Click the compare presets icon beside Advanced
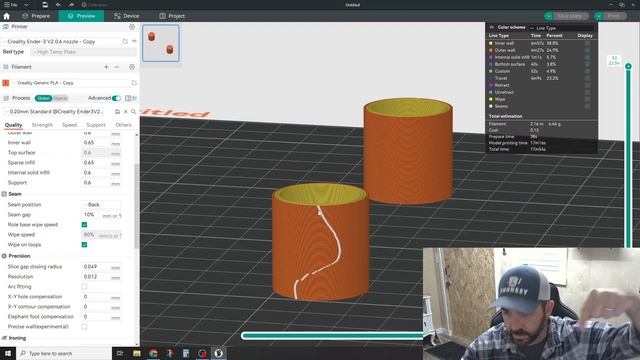This screenshot has width=640, height=360. 128,98
